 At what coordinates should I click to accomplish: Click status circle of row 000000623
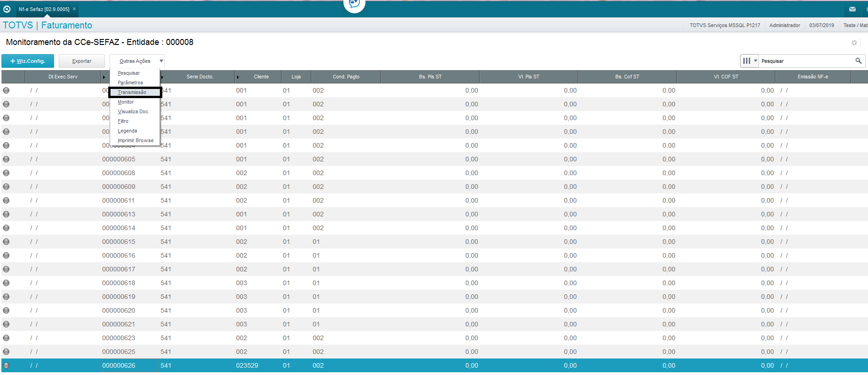pyautogui.click(x=6, y=338)
